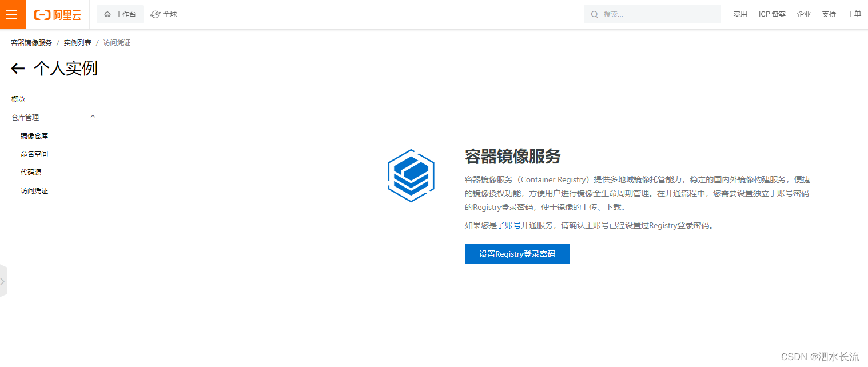This screenshot has height=367, width=868.
Task: Click 设置Registry登录密码 button
Action: click(x=517, y=254)
